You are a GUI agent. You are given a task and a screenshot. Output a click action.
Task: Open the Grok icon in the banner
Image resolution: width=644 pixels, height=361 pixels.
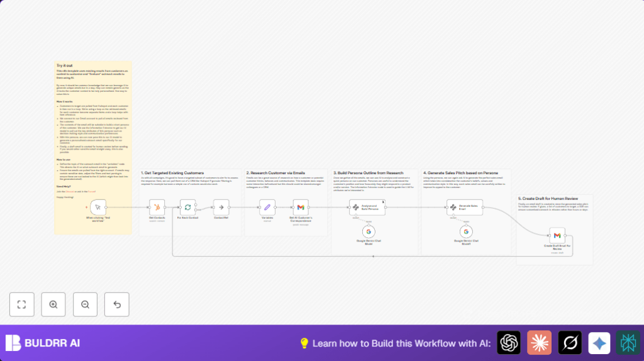click(x=570, y=343)
